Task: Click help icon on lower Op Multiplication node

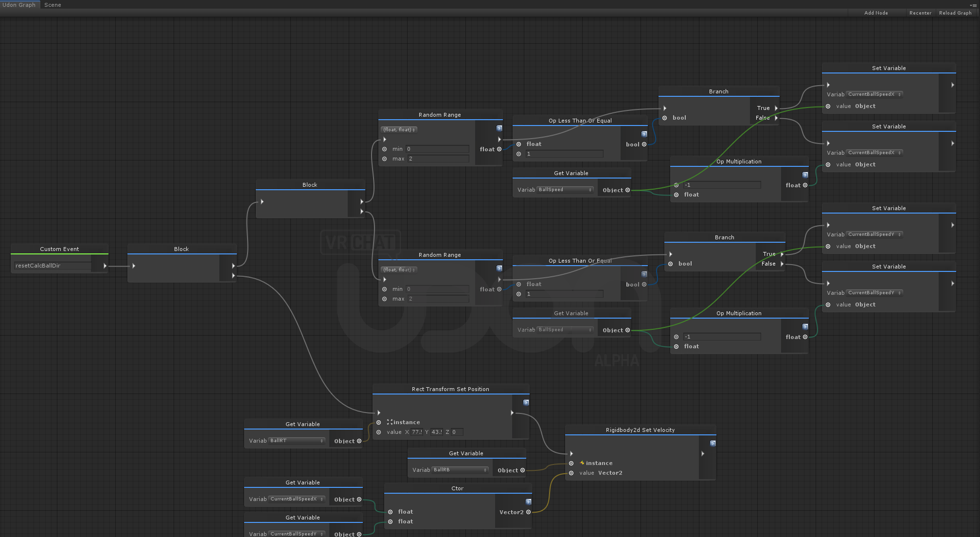Action: pyautogui.click(x=805, y=327)
